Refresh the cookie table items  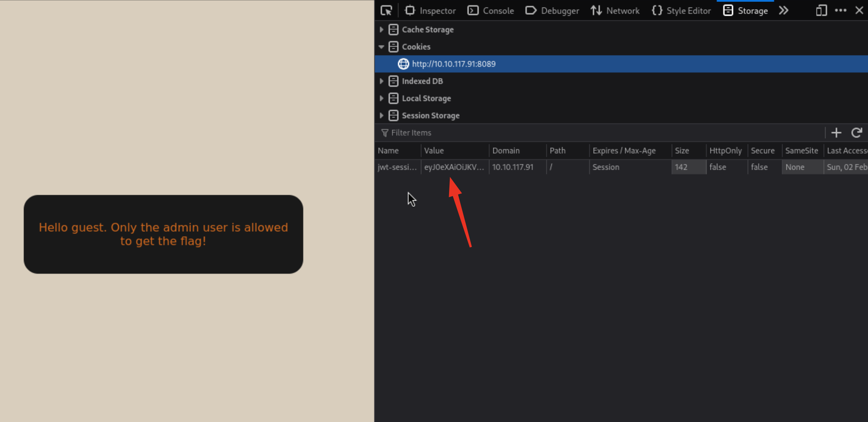[x=857, y=132]
